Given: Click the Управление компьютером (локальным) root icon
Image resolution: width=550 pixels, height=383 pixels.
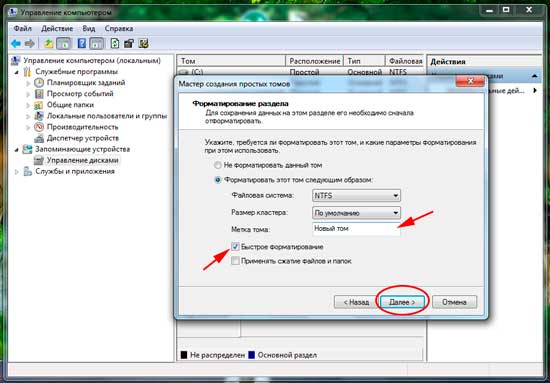Looking at the screenshot, I should [15, 61].
